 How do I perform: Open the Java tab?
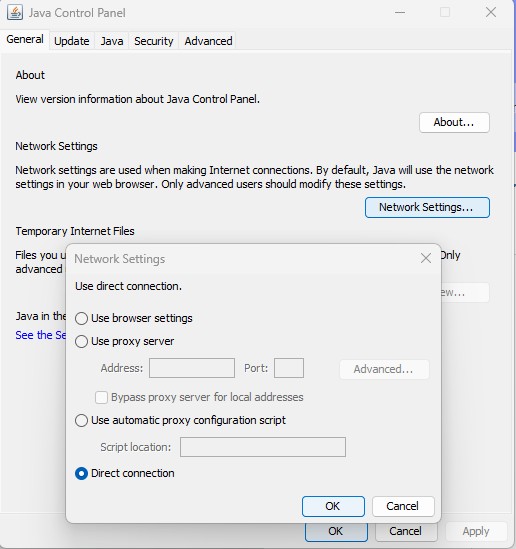pyautogui.click(x=112, y=41)
